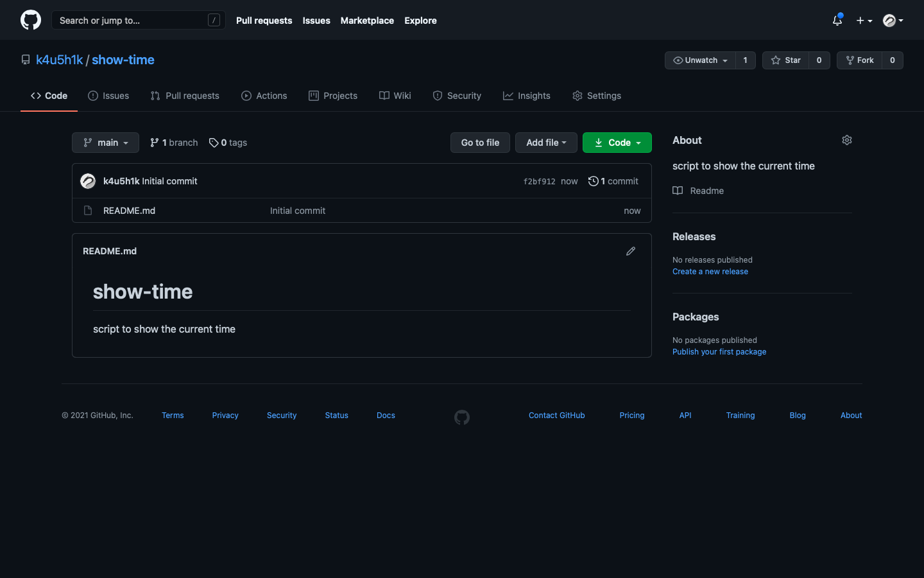Viewport: 924px width, 578px height.
Task: Open commit hash f2bf912
Action: tap(539, 182)
